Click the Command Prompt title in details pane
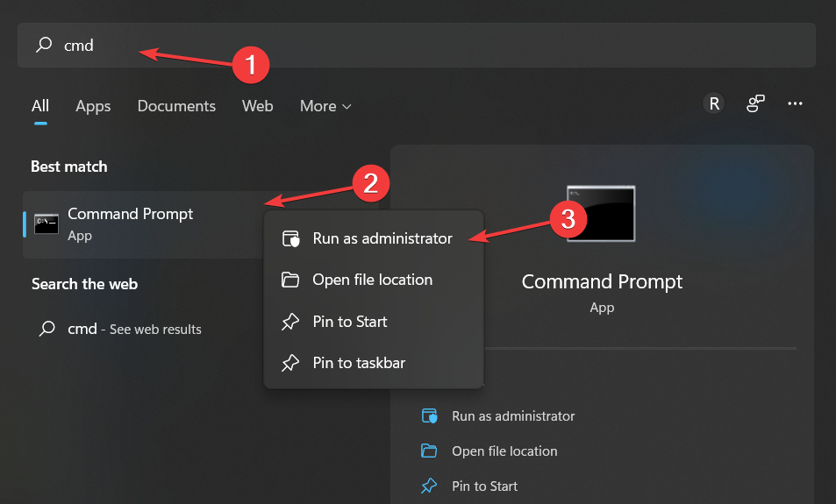Viewport: 836px width, 504px height. tap(602, 281)
